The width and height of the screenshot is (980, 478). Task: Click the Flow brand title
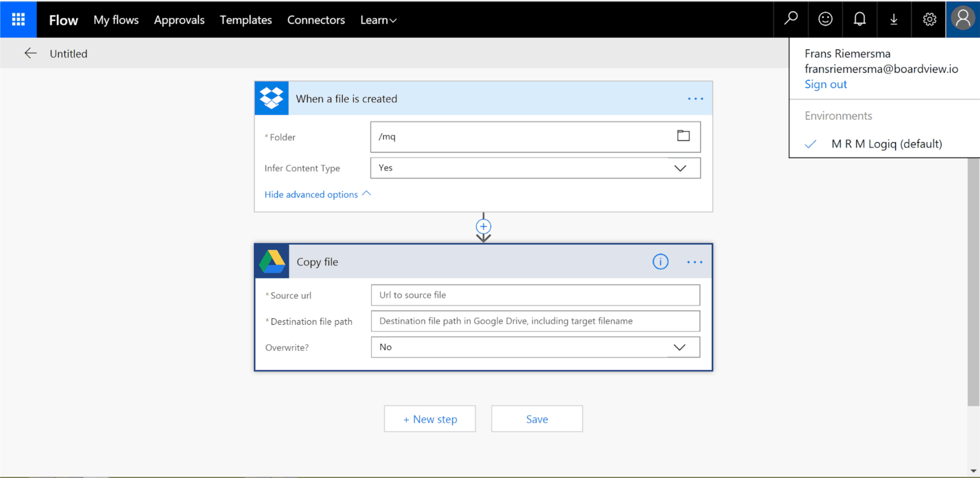pos(63,20)
